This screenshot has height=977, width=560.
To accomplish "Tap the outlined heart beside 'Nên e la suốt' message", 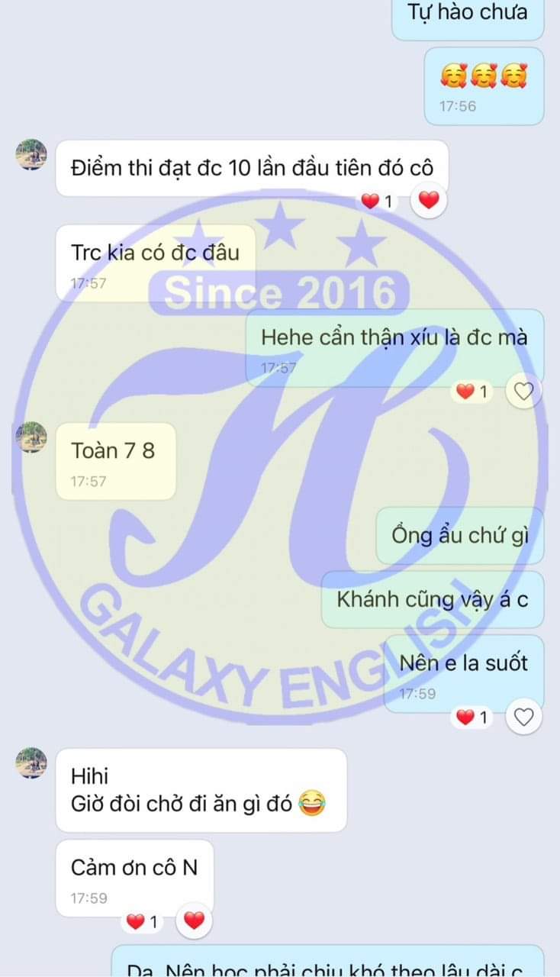I will 523,717.
